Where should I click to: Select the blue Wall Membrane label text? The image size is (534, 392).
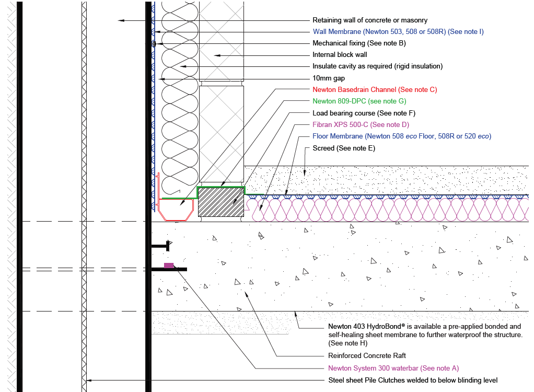[x=398, y=32]
